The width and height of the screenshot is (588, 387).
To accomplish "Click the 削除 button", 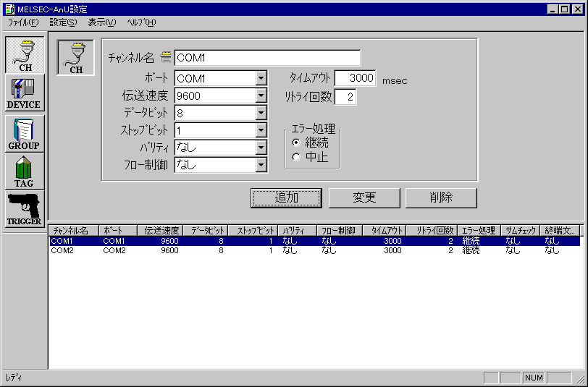I will [x=441, y=197].
